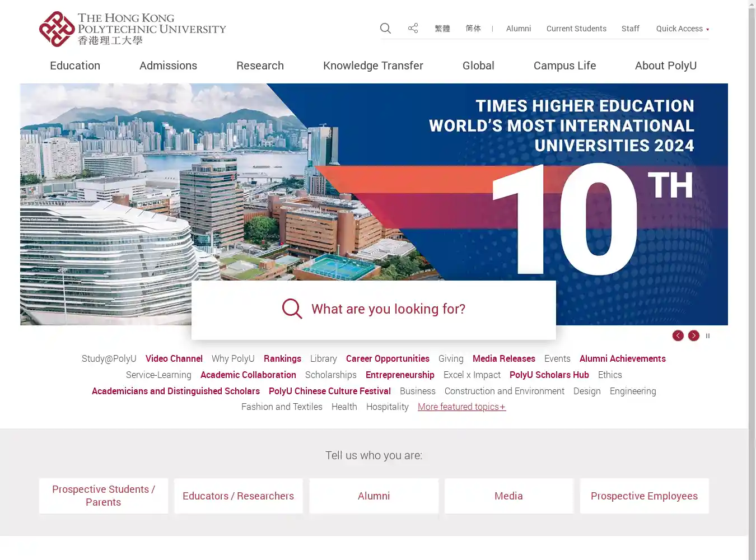Viewport: 756px width, 560px height.
Task: Open Academicians and Distinguished Scholars
Action: [x=176, y=391]
